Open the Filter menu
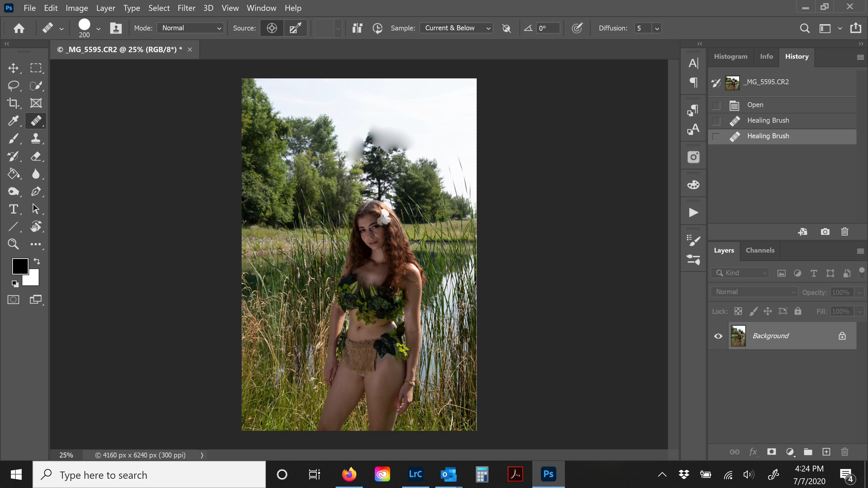The width and height of the screenshot is (868, 488). click(186, 8)
